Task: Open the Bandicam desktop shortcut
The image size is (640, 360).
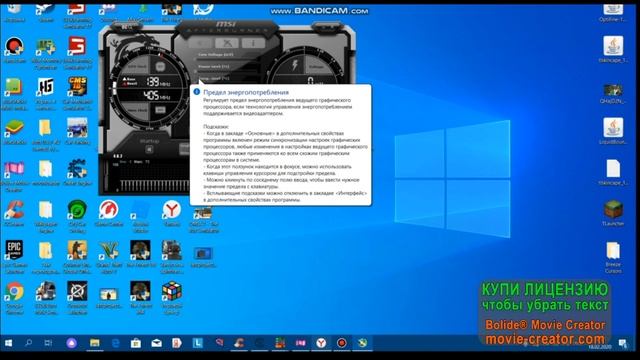Action: (x=14, y=47)
